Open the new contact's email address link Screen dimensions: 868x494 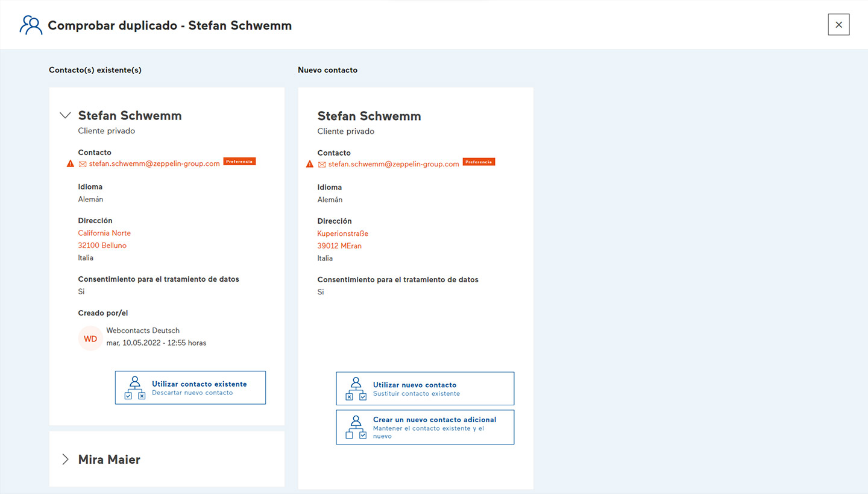click(x=394, y=164)
